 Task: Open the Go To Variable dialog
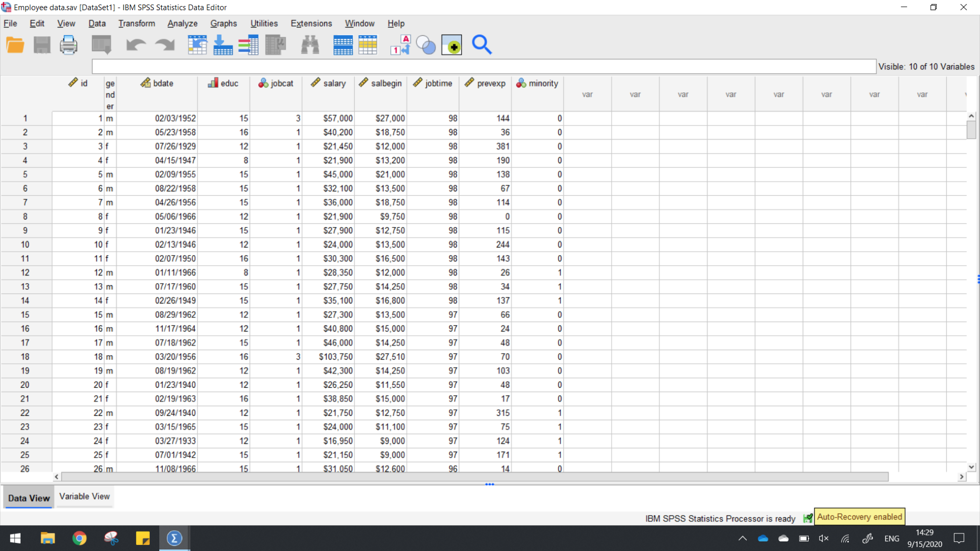pyautogui.click(x=223, y=45)
